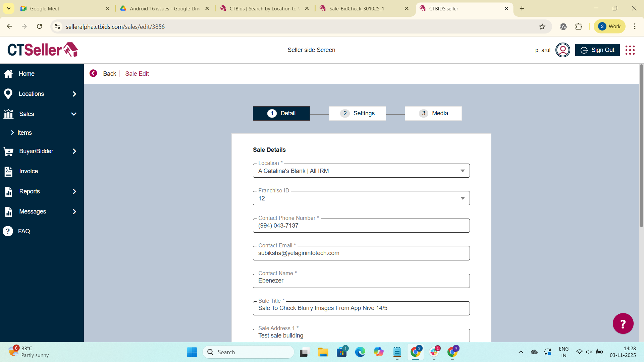Click into the Sale Title field
Image resolution: width=644 pixels, height=362 pixels.
(361, 308)
